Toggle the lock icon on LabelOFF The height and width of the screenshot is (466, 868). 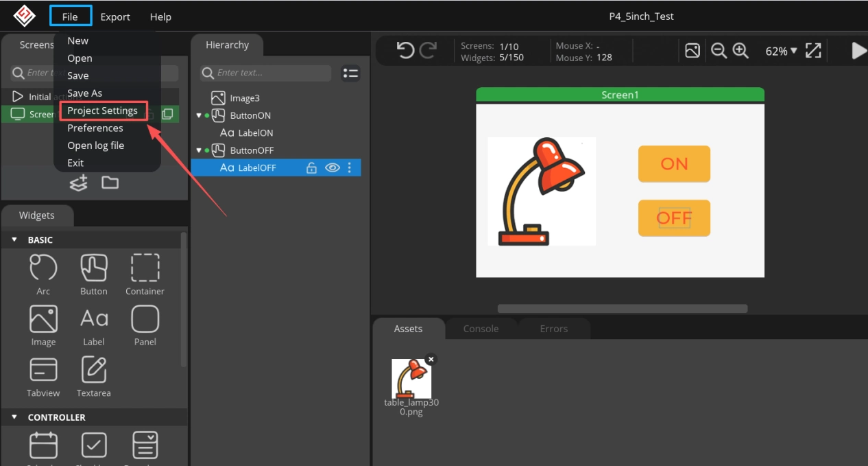311,167
